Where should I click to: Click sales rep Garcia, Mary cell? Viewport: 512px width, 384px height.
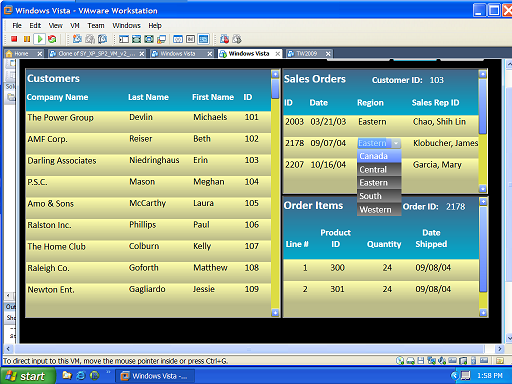[x=437, y=165]
